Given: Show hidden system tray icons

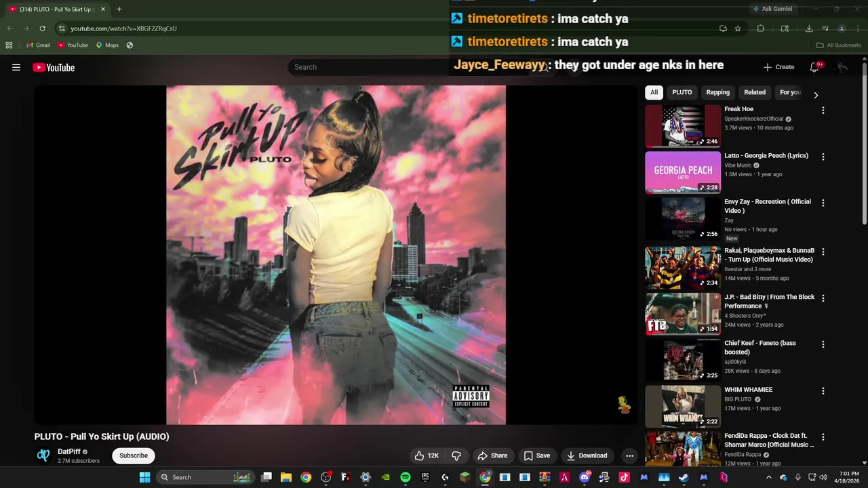Looking at the screenshot, I should click(x=768, y=477).
